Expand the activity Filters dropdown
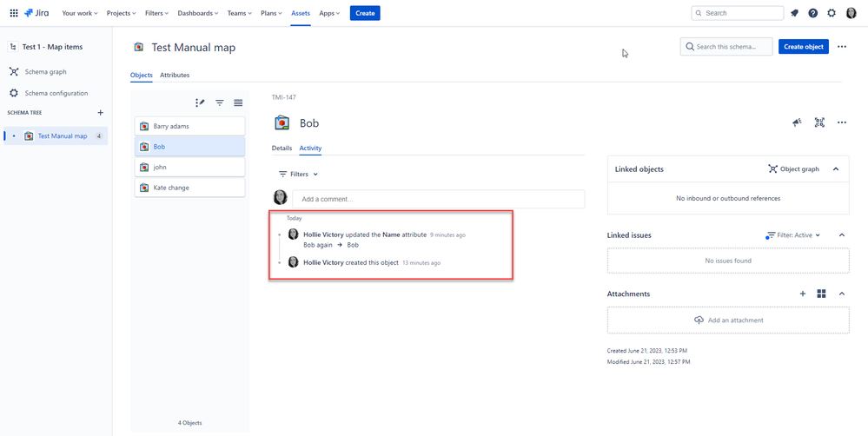 coord(298,174)
